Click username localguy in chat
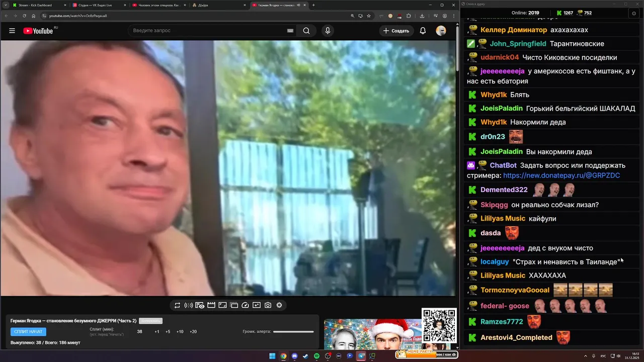 tap(495, 261)
